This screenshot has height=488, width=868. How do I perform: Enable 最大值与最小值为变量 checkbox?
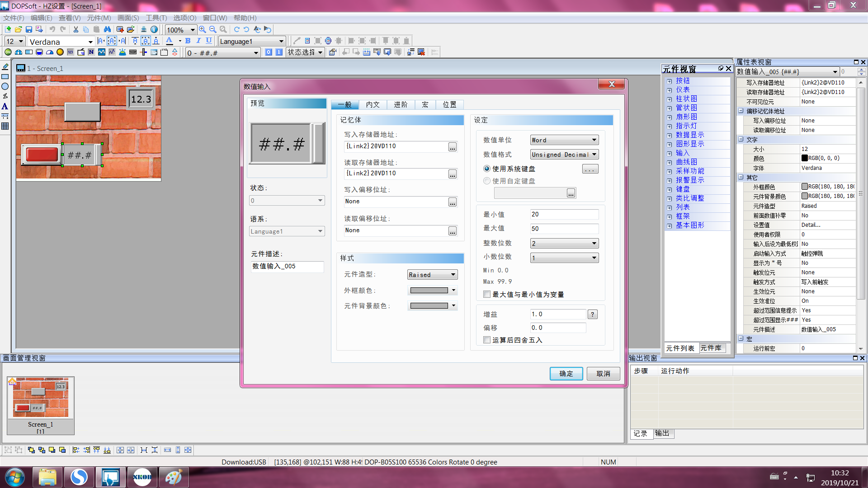point(487,295)
